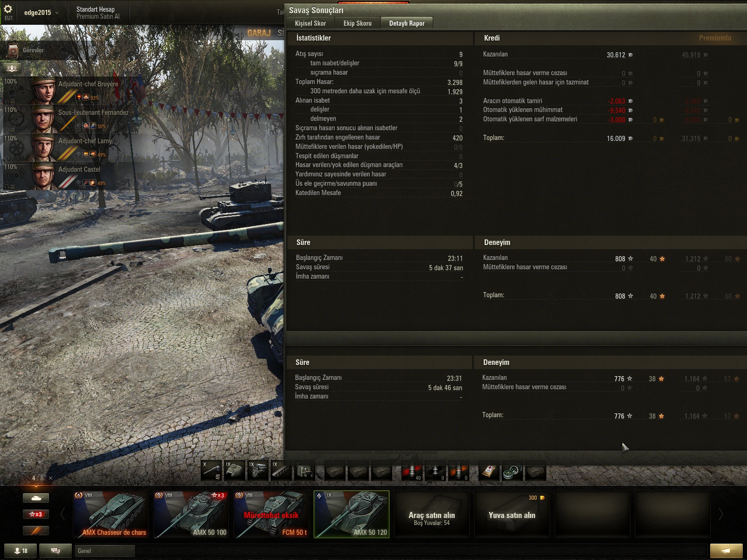Image resolution: width=747 pixels, height=560 pixels.
Task: Toggle the x3 bonus experience filter
Action: (36, 514)
